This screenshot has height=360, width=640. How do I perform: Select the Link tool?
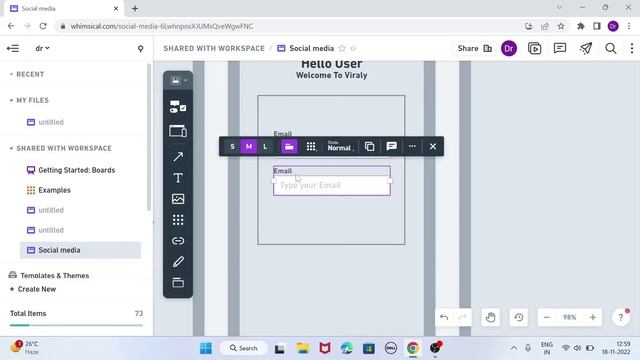pyautogui.click(x=178, y=241)
